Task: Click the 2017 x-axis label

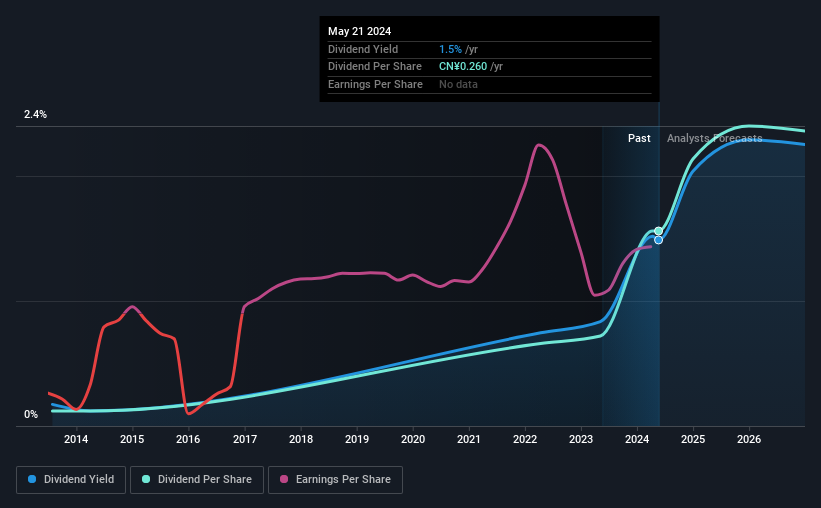Action: [x=245, y=439]
